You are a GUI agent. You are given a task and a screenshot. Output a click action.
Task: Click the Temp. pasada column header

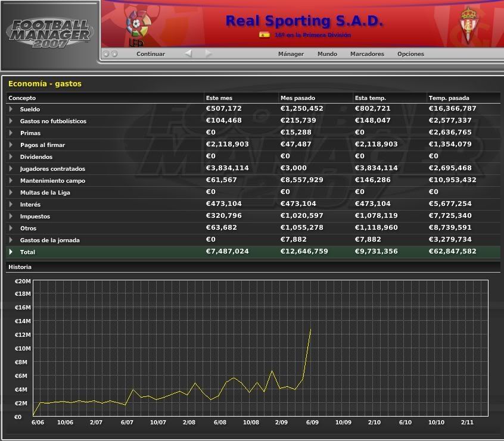(x=463, y=98)
